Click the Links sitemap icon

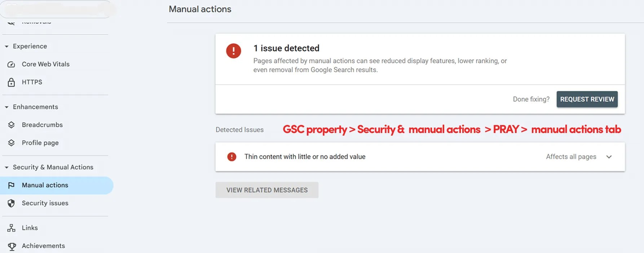pos(12,228)
